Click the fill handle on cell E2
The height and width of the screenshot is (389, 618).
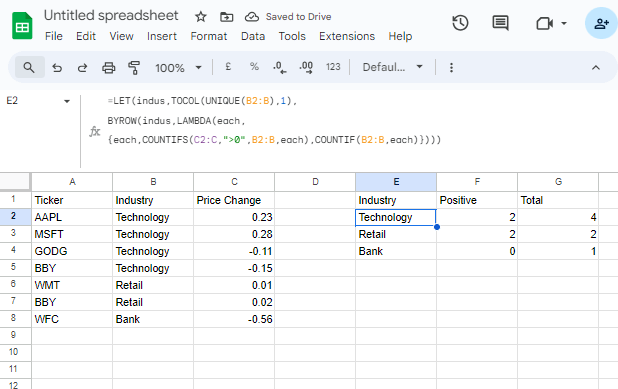(437, 227)
